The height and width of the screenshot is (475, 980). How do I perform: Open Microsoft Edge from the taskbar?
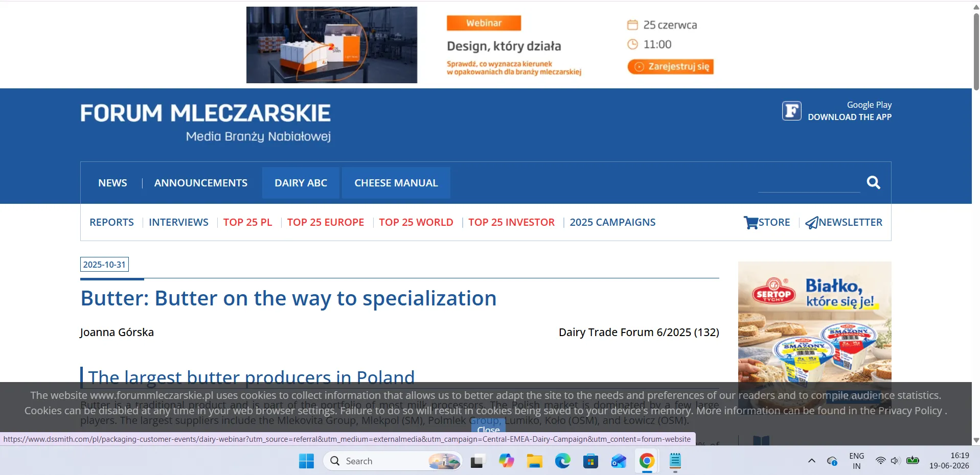563,461
